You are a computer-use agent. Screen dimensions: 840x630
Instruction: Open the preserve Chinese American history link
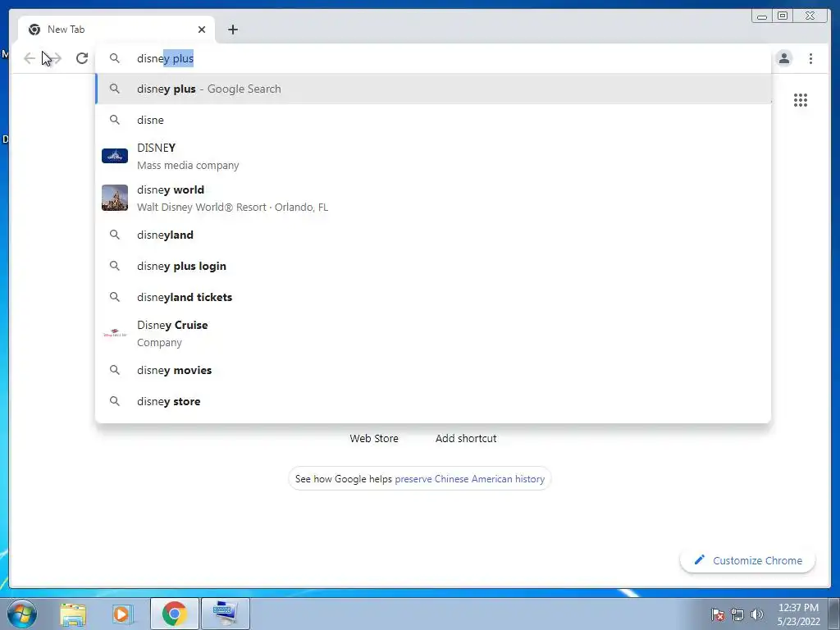pyautogui.click(x=469, y=479)
